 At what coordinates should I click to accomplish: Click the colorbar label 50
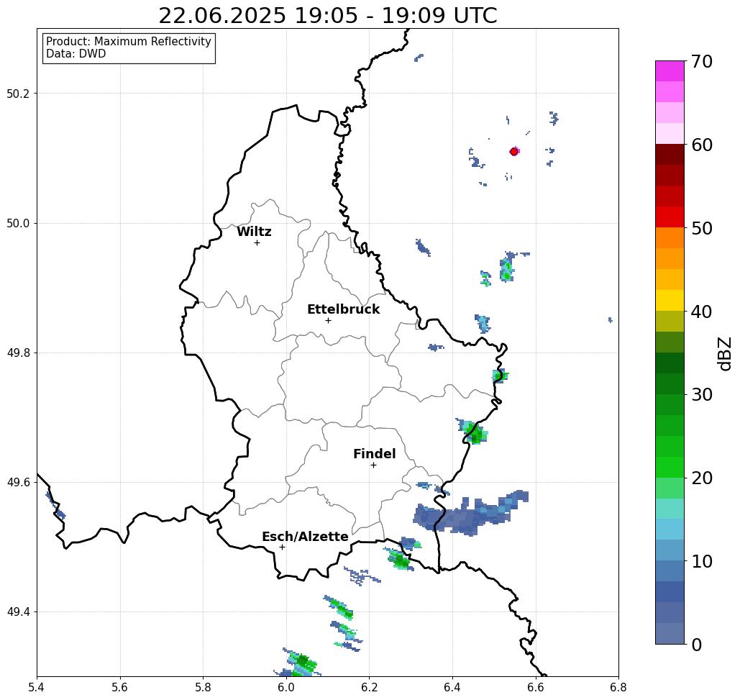click(702, 229)
